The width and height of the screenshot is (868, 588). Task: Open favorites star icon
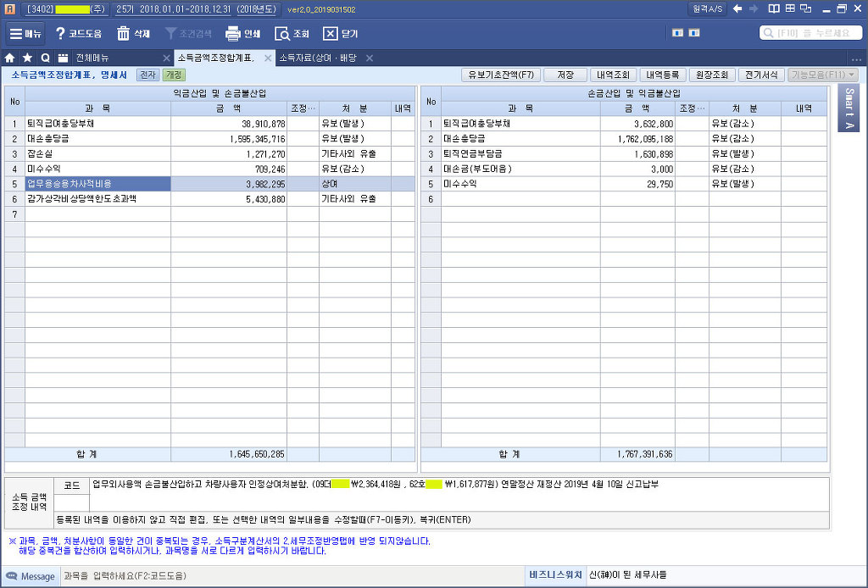point(27,58)
